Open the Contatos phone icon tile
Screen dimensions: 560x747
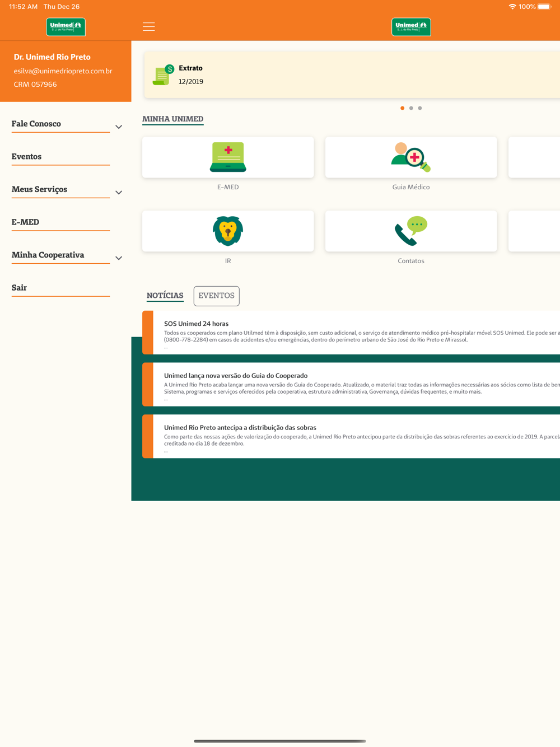point(411,231)
